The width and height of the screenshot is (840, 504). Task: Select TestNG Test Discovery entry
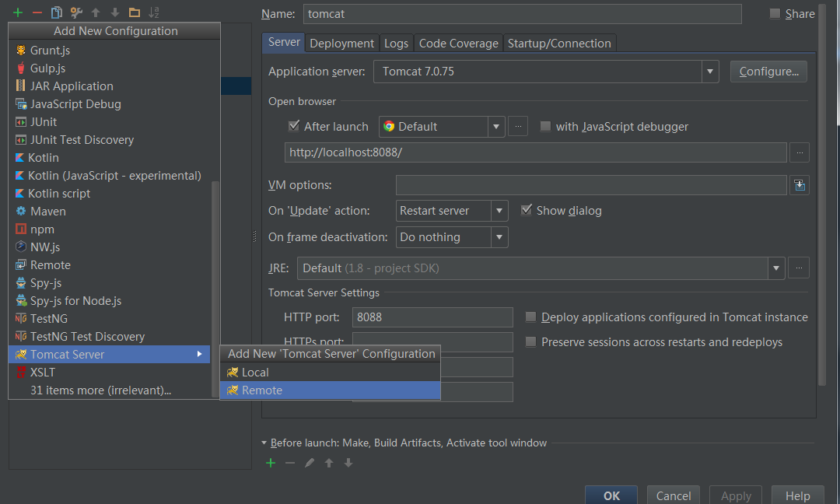[110, 336]
